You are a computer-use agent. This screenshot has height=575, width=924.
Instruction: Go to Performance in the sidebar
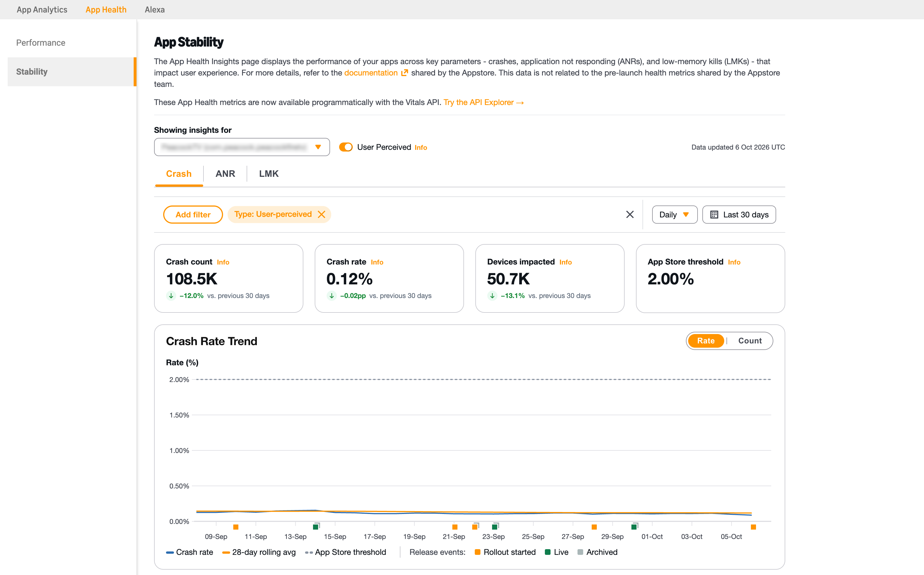41,43
